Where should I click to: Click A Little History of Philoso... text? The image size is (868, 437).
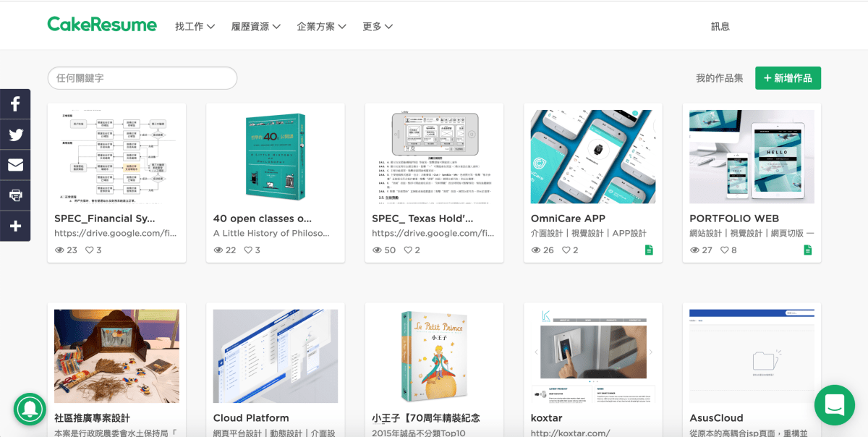coord(271,233)
